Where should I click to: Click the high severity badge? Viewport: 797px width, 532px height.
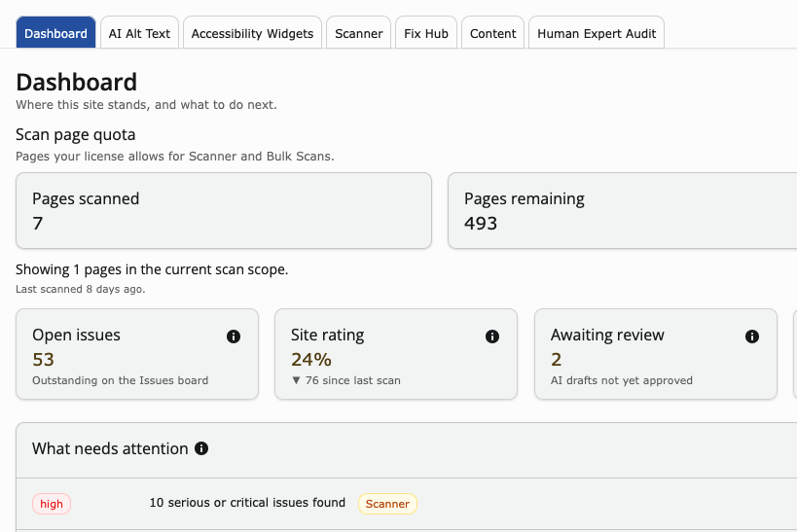(x=52, y=504)
